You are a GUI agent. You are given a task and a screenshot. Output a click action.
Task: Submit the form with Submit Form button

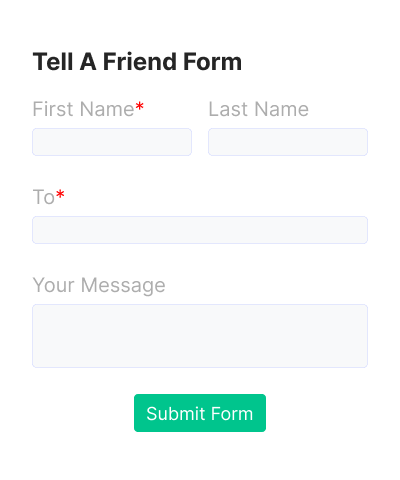pyautogui.click(x=200, y=413)
